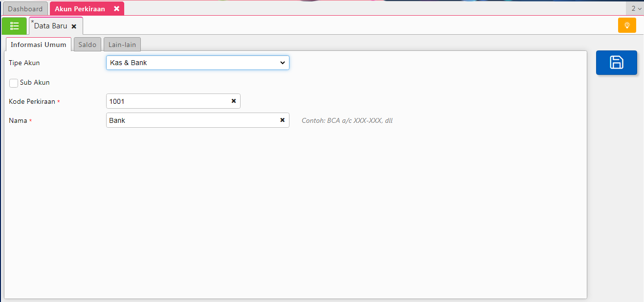Viewport: 644px width, 302px height.
Task: Click the chevron arrow beside Kas & Bank
Action: click(282, 63)
